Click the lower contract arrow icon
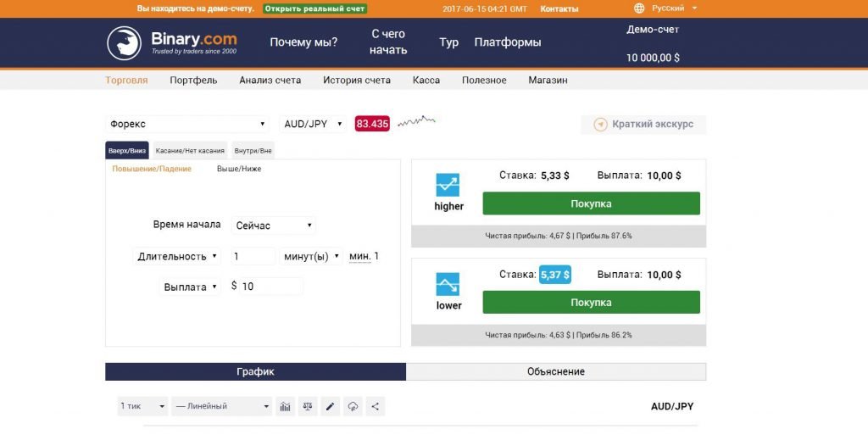Viewport: 868px width, 440px height. (x=448, y=284)
